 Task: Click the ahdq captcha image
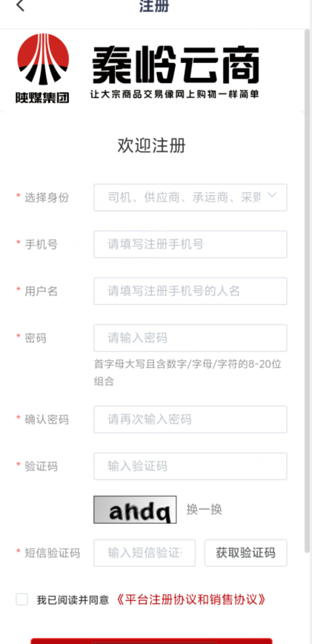[136, 510]
